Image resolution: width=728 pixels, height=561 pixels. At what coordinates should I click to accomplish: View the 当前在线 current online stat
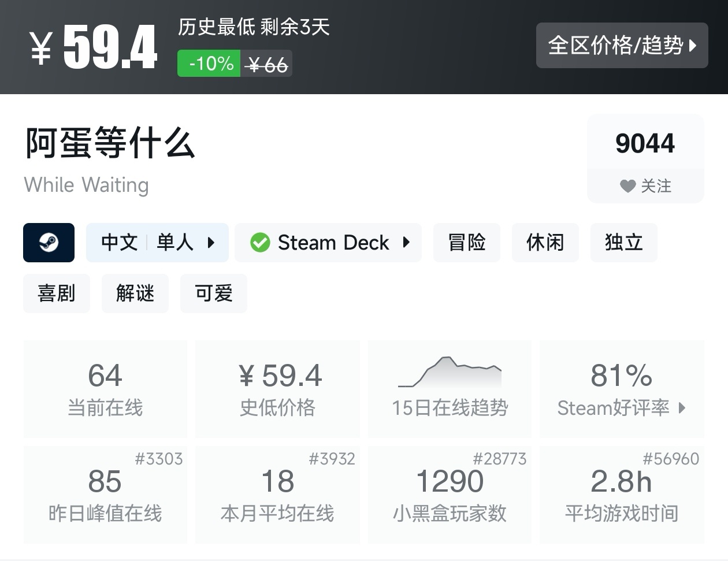point(105,389)
